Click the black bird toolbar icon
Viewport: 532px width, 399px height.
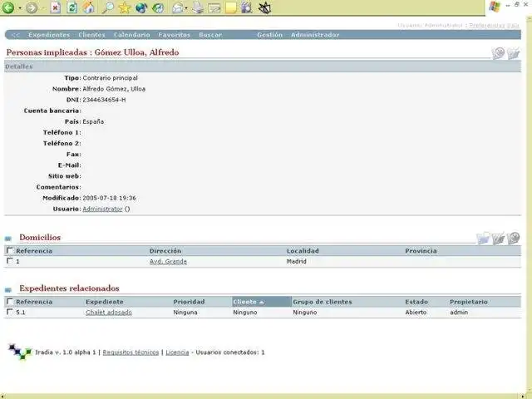click(264, 7)
